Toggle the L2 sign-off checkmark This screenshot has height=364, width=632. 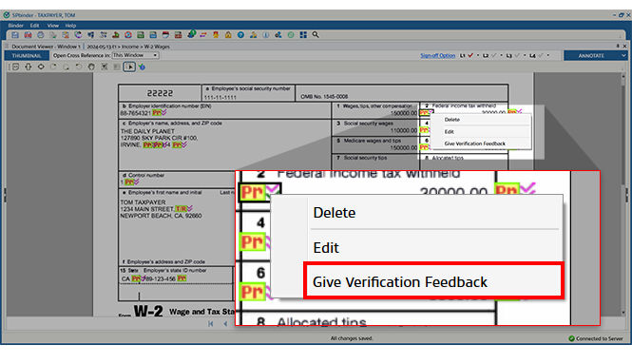pyautogui.click(x=493, y=55)
